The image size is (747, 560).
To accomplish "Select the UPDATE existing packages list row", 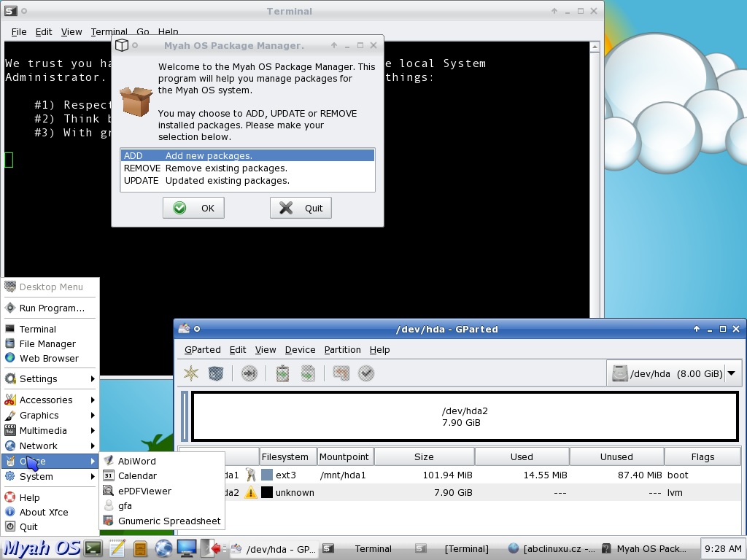I will coord(248,181).
